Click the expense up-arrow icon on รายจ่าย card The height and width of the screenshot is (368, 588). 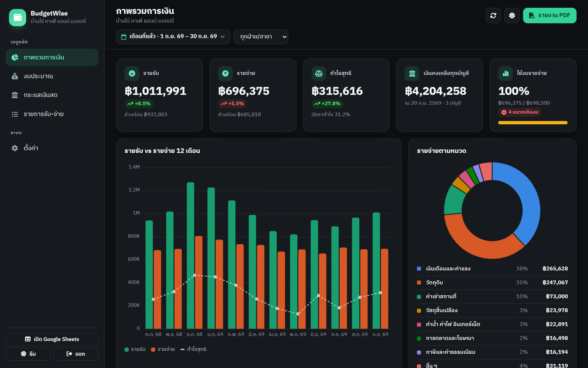click(x=225, y=73)
